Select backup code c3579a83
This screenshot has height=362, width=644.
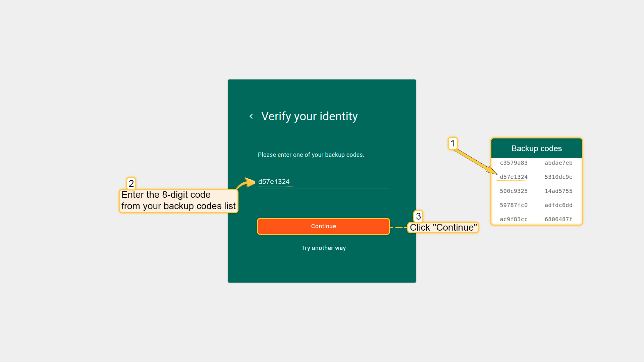(x=514, y=163)
